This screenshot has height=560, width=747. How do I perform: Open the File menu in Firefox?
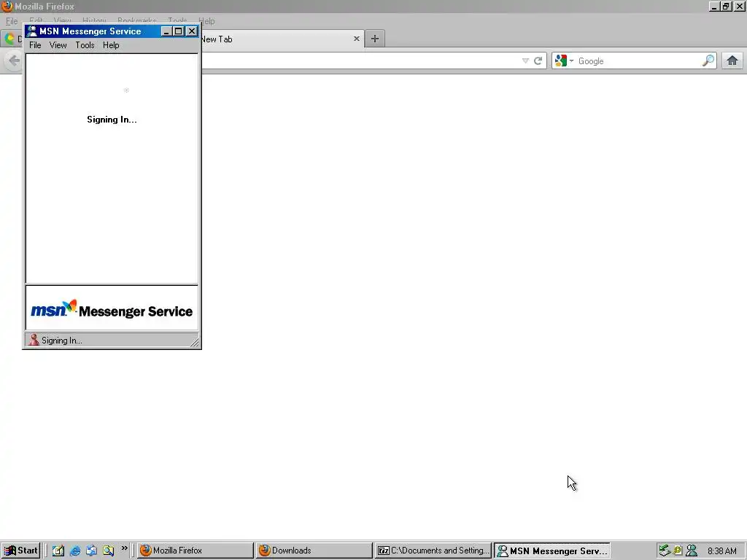pyautogui.click(x=12, y=21)
